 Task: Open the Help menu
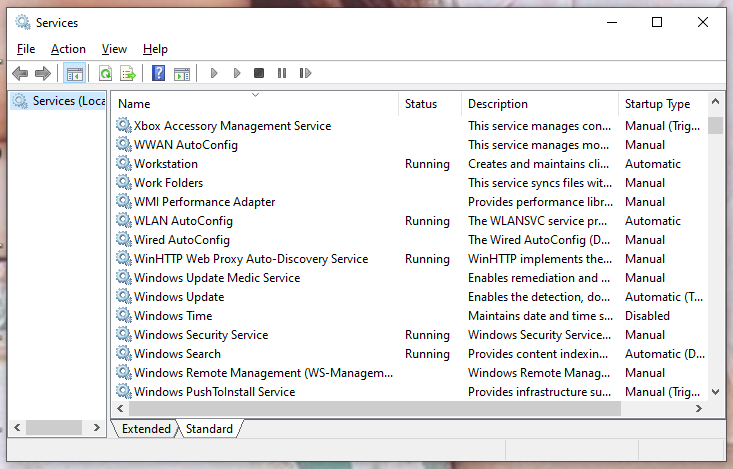(155, 49)
